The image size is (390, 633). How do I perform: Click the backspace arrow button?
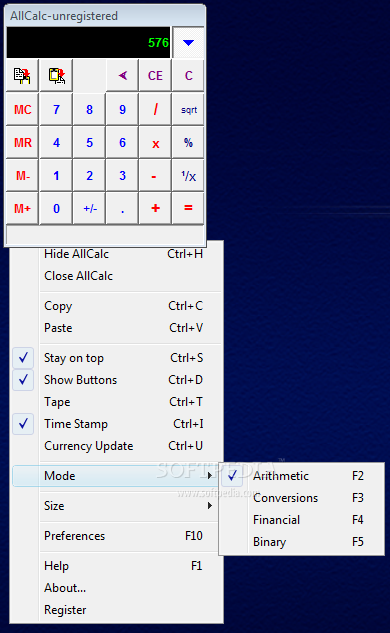tap(122, 75)
